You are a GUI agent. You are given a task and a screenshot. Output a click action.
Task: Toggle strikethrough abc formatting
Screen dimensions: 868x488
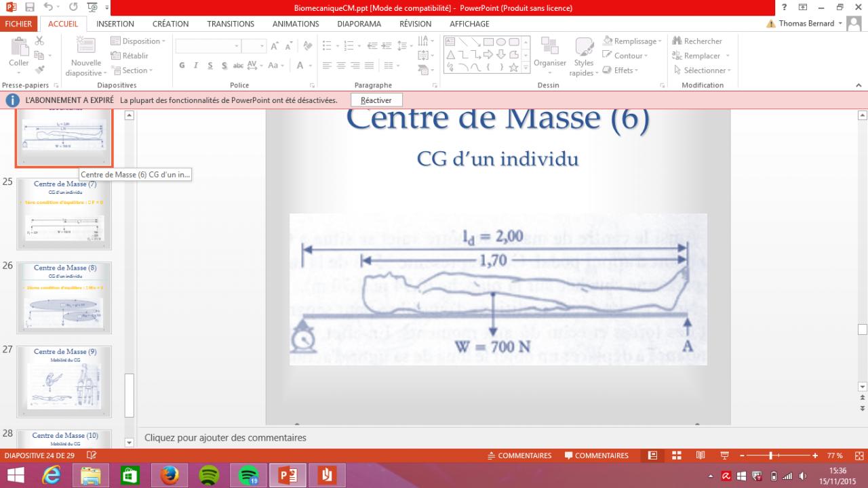238,66
